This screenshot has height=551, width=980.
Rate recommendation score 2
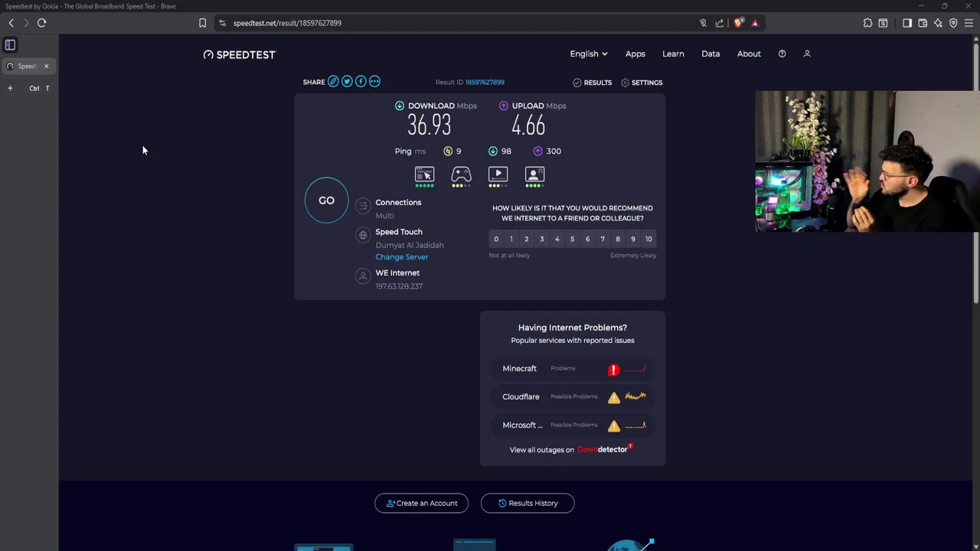coord(527,240)
